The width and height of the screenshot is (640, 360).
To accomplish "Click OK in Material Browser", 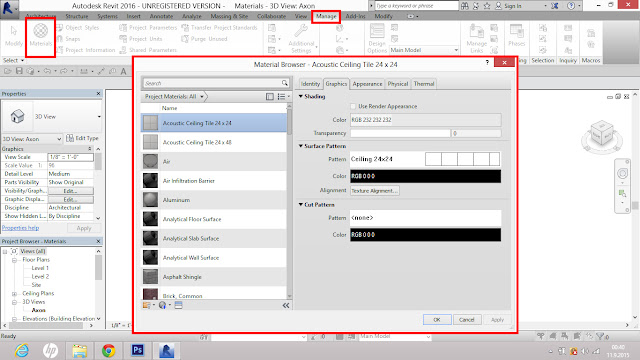I will (x=437, y=320).
